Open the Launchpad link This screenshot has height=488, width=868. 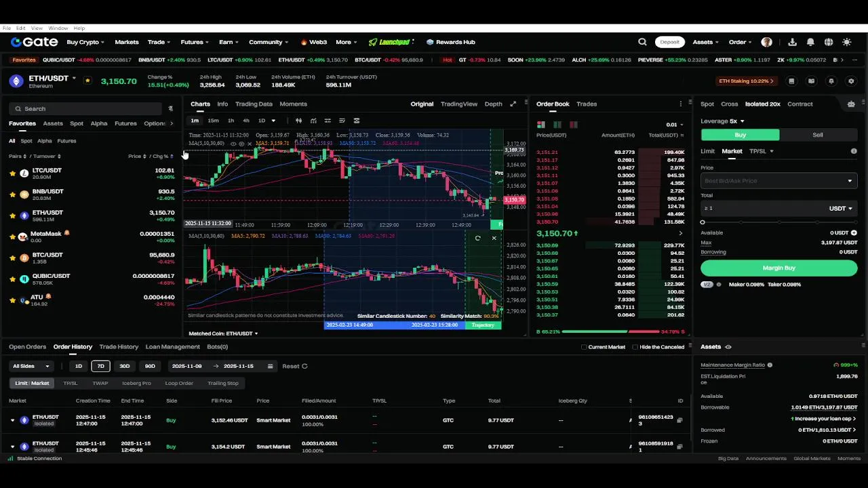[390, 42]
